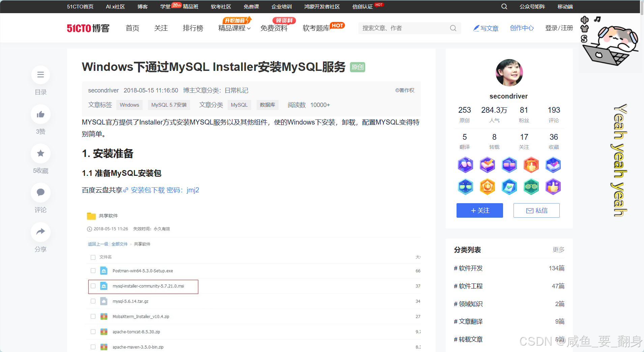Viewport: 644px width, 352px height.
Task: Click fifth blue check badge in first row
Action: tap(553, 165)
